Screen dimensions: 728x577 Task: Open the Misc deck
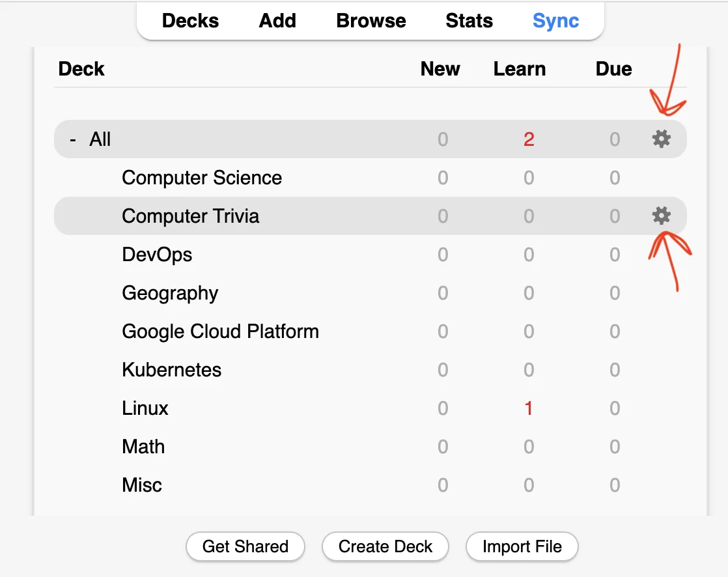141,486
